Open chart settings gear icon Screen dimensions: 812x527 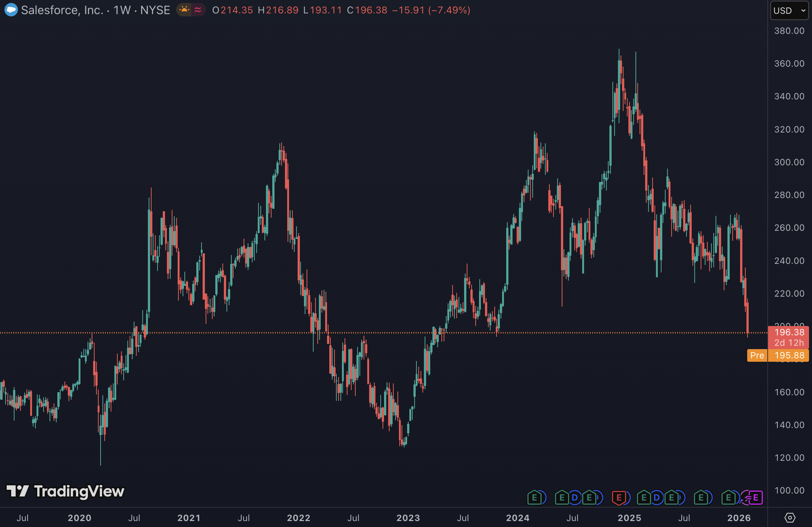click(x=790, y=517)
